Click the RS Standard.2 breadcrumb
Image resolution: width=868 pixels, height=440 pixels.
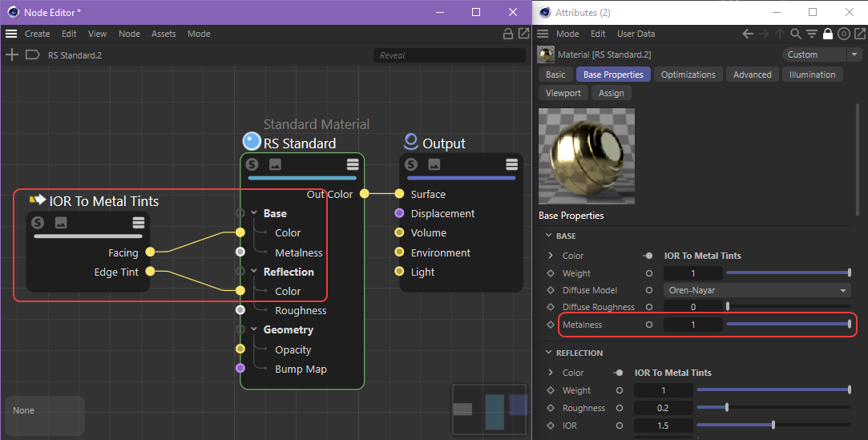point(75,55)
